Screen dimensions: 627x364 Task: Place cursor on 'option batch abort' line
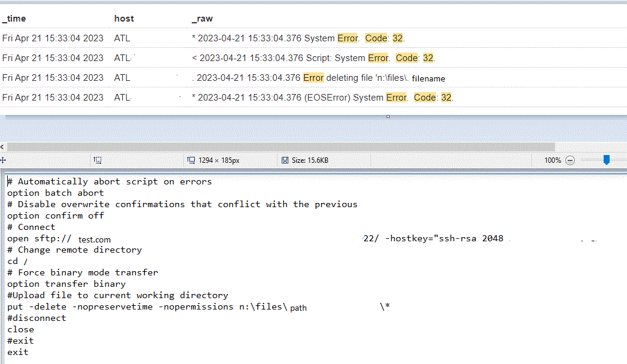pos(56,193)
